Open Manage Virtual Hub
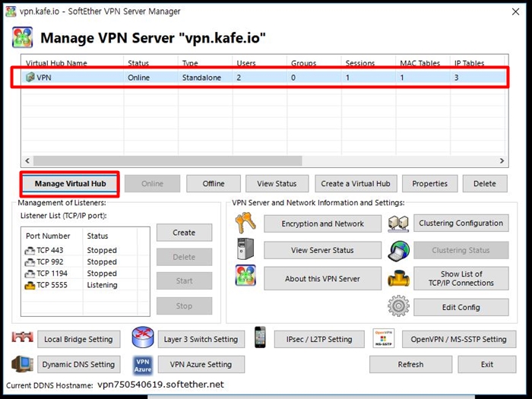 coord(70,184)
